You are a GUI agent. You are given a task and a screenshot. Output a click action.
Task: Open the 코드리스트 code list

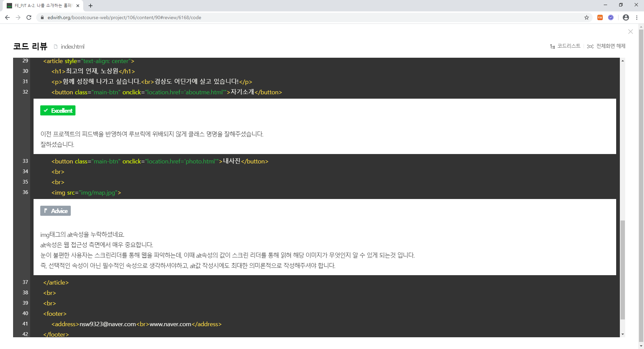pos(566,46)
